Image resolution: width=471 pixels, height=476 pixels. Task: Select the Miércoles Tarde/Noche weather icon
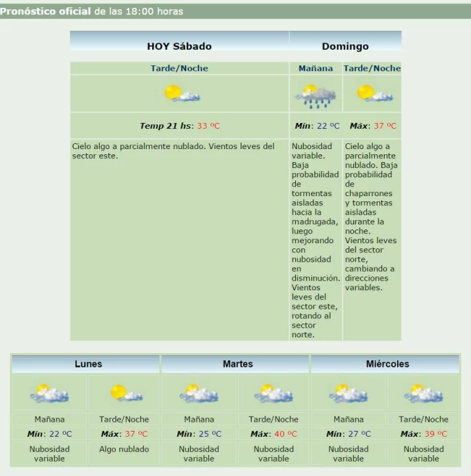coord(423,394)
